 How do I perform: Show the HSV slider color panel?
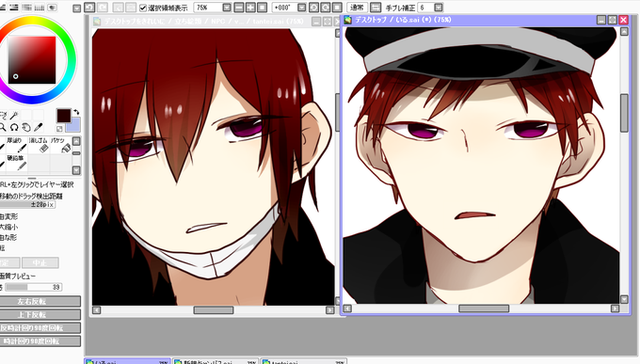(x=13, y=8)
